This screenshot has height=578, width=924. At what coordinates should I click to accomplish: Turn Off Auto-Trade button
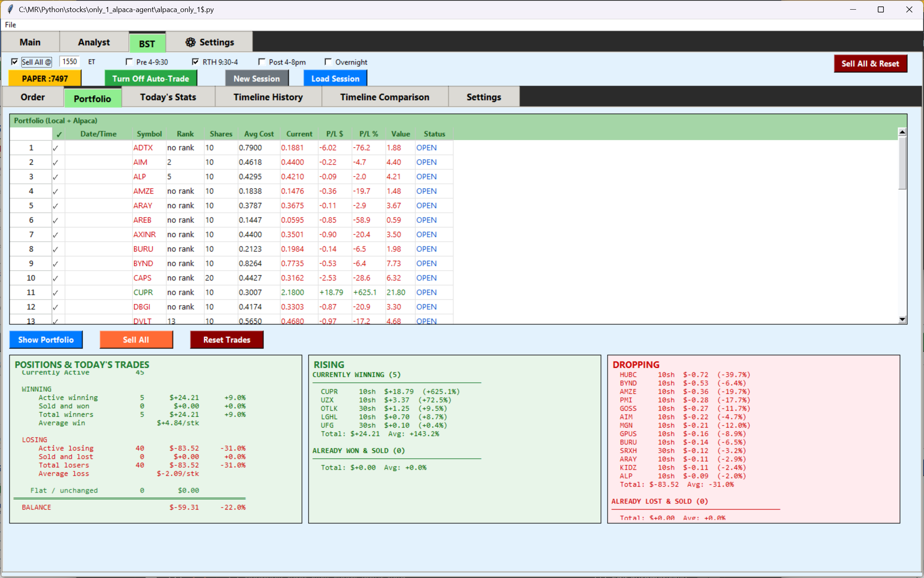151,78
